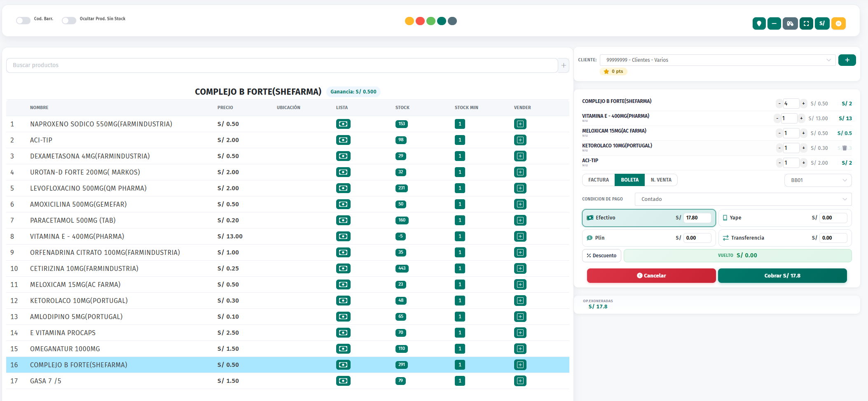Toggle the Cod. Barr. switch
The width and height of the screenshot is (868, 401).
tap(23, 20)
